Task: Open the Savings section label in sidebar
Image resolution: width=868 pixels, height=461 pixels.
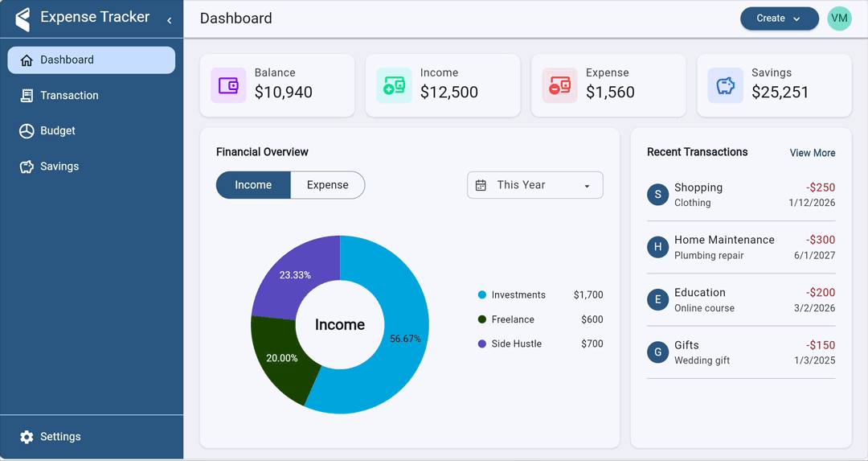Action: pyautogui.click(x=59, y=167)
